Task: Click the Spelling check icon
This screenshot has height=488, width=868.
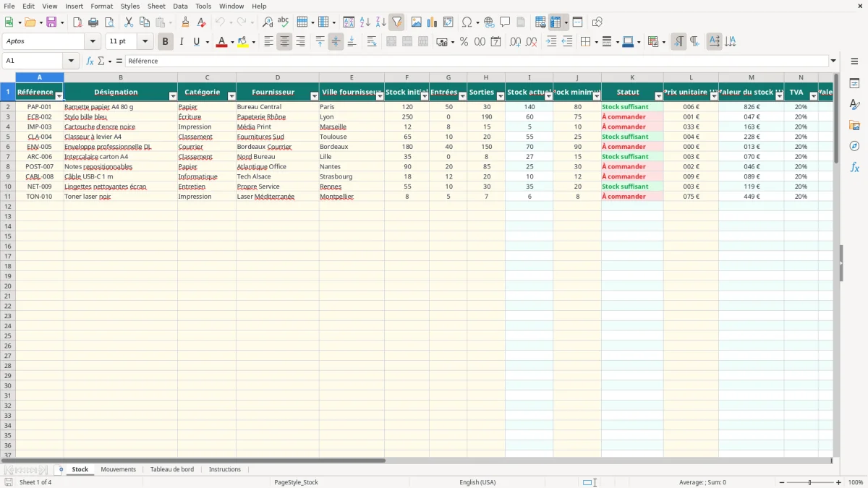Action: tap(283, 22)
